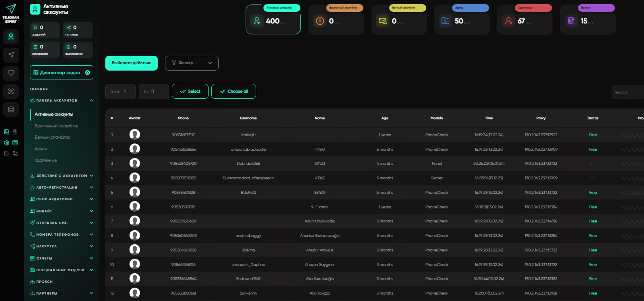The image size is (644, 301).
Task: Click the code window icon in left rail
Action: 15,143
